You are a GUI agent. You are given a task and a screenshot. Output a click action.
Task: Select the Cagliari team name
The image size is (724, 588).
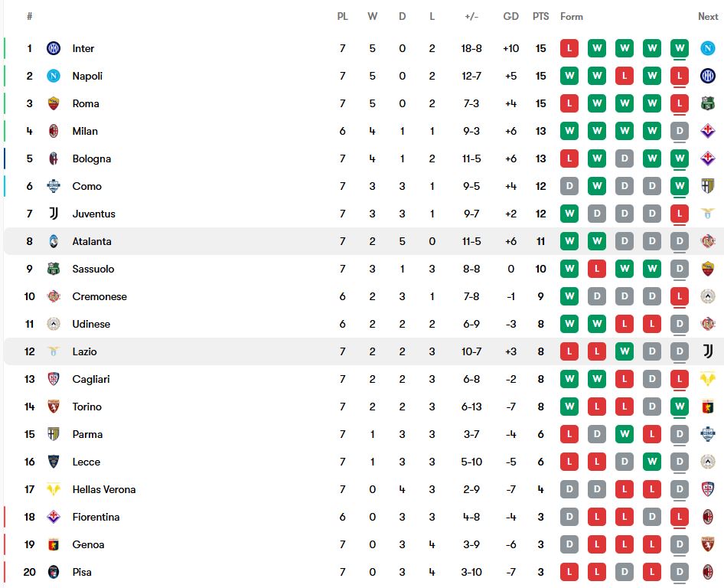coord(91,379)
